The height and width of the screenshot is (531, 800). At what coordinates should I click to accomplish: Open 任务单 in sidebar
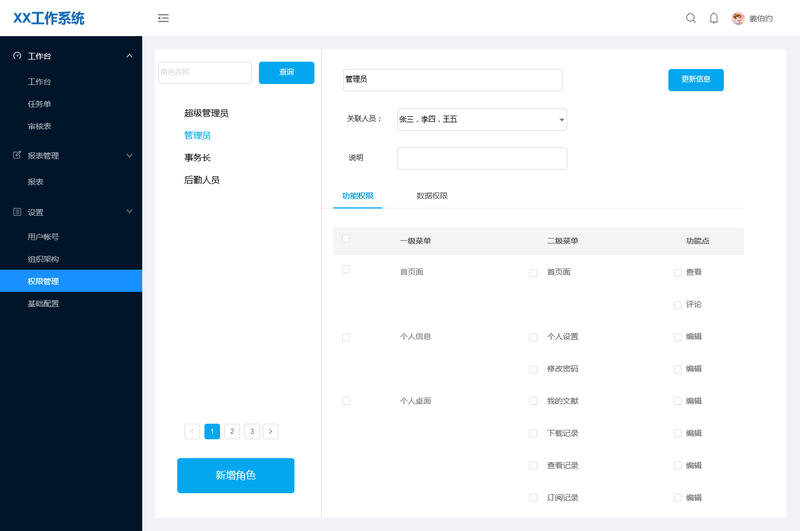click(x=39, y=104)
